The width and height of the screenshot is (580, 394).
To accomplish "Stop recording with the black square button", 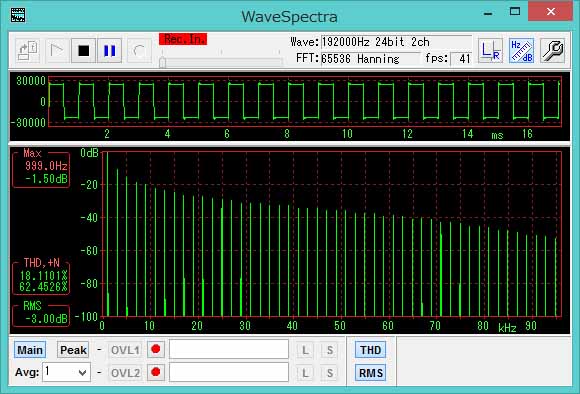I will pos(84,50).
